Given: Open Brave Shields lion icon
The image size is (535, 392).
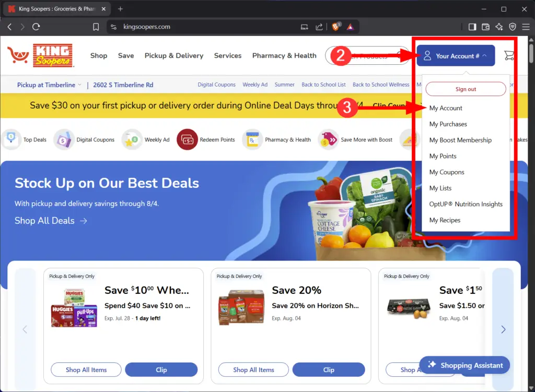Looking at the screenshot, I should [336, 27].
